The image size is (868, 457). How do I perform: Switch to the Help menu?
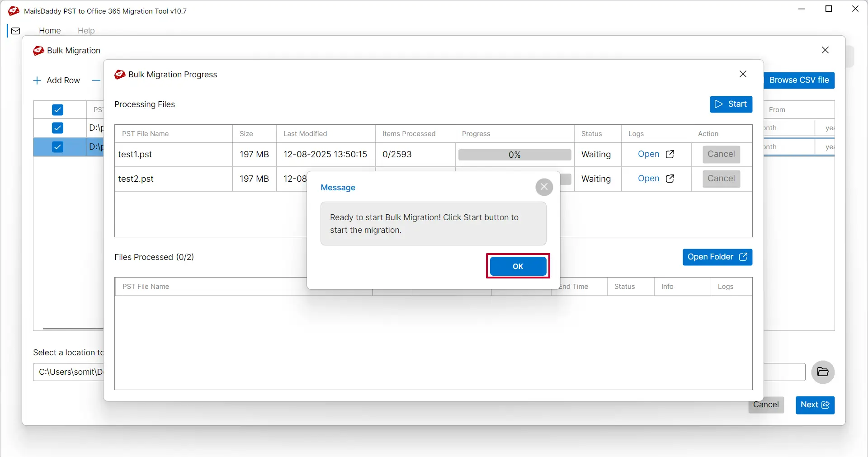point(86,30)
